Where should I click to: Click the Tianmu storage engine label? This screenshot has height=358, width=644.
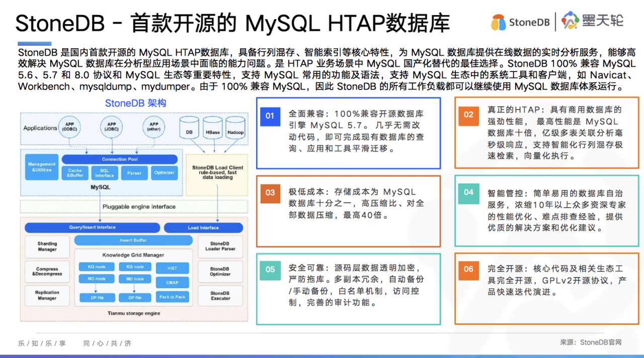tap(134, 313)
